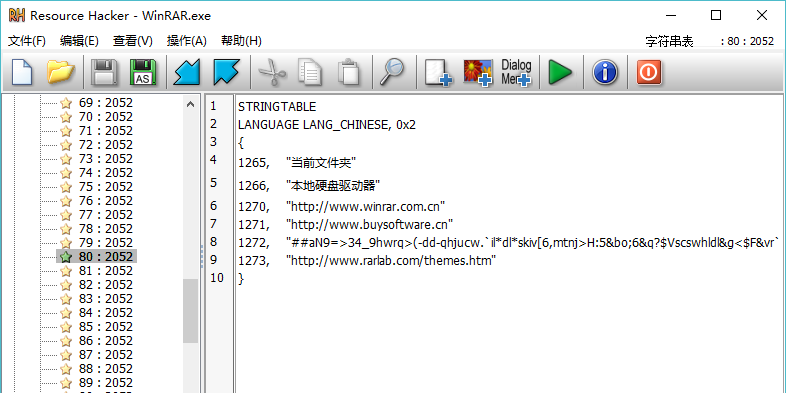Save file with floppy disk icon
This screenshot has width=786, height=393.
[104, 72]
